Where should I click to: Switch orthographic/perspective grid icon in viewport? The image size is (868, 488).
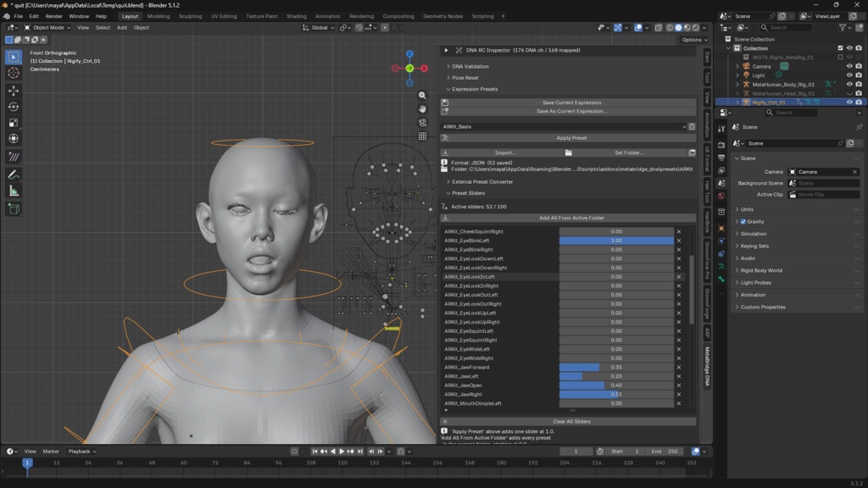[422, 136]
